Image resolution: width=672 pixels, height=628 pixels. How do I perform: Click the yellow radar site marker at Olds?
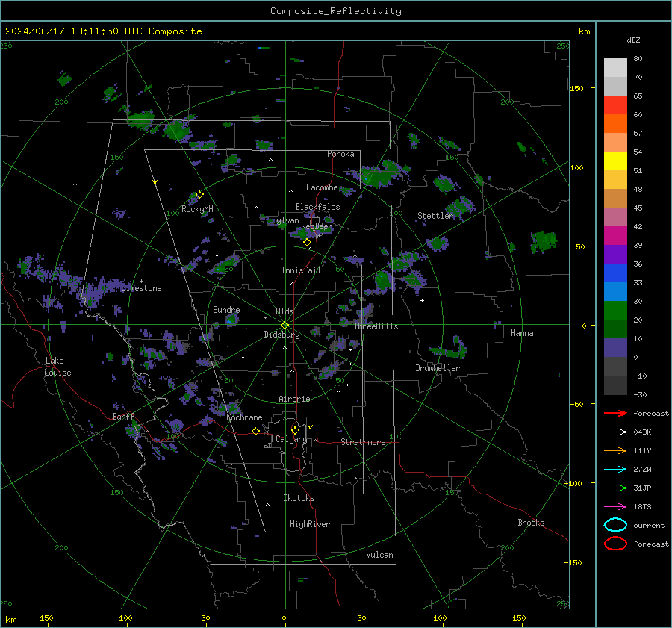[285, 326]
